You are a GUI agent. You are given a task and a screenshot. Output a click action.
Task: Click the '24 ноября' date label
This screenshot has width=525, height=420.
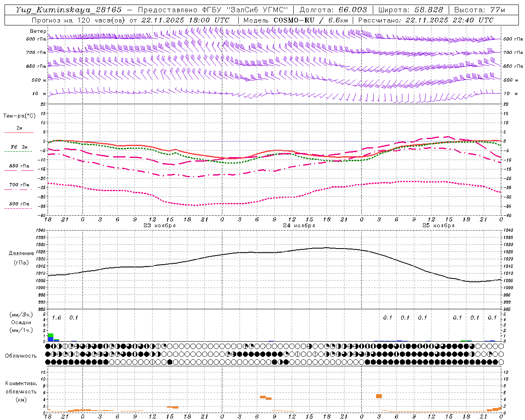(x=299, y=226)
